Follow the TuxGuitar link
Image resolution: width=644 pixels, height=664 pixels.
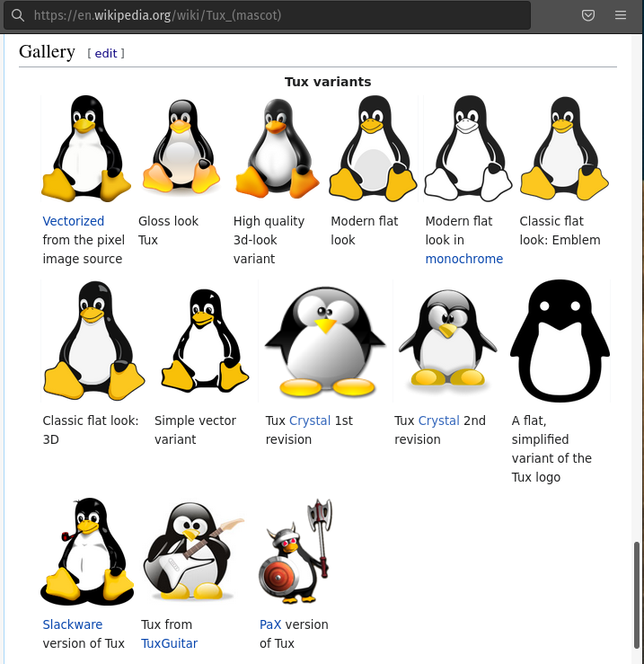coord(169,643)
